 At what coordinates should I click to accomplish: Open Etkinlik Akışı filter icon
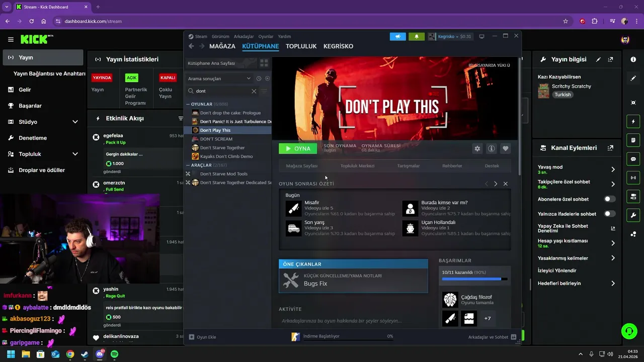(x=181, y=119)
